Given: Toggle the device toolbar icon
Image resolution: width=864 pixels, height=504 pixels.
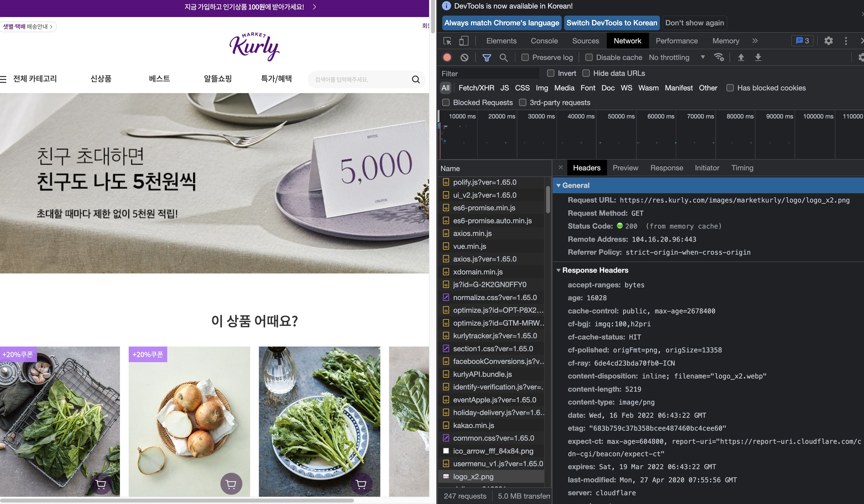Looking at the screenshot, I should pyautogui.click(x=463, y=41).
